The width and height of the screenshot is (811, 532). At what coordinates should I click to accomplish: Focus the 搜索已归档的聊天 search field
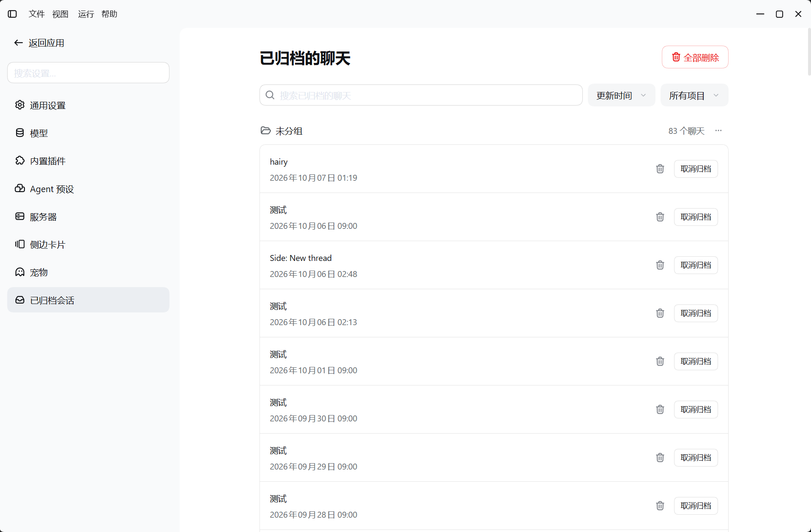(x=421, y=95)
